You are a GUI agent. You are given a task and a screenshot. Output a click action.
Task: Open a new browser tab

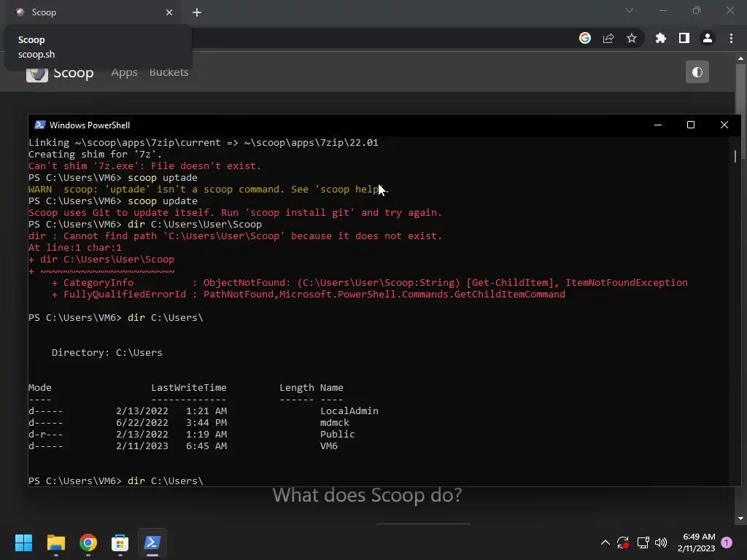click(197, 12)
